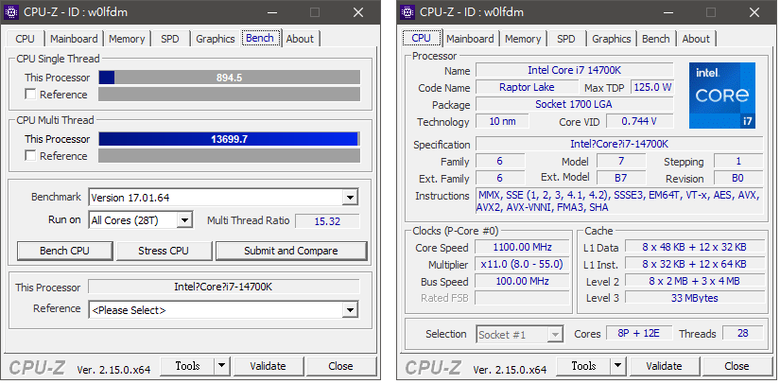Click the Cores value 8P + 12E

pyautogui.click(x=639, y=333)
